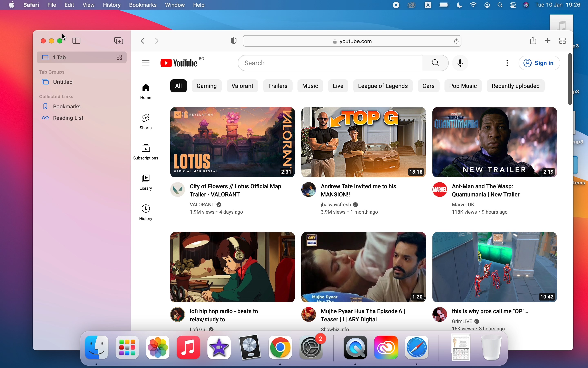Click the YouTube Search input field

click(x=331, y=63)
